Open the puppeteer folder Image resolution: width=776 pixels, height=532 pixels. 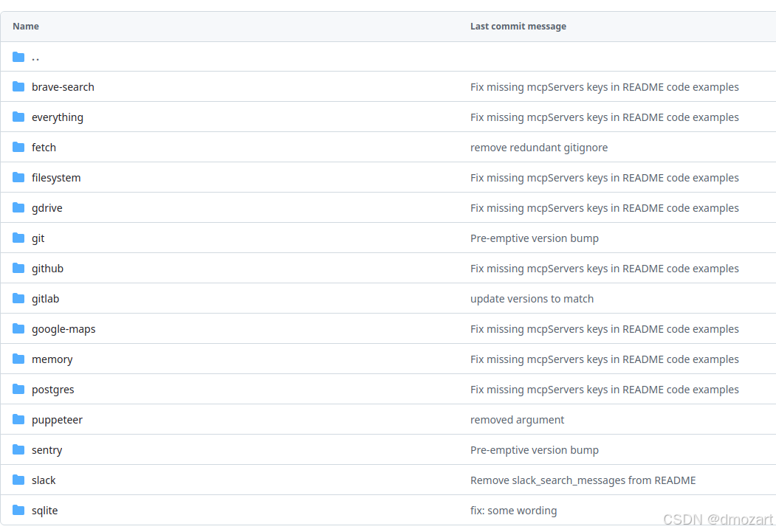pyautogui.click(x=57, y=421)
